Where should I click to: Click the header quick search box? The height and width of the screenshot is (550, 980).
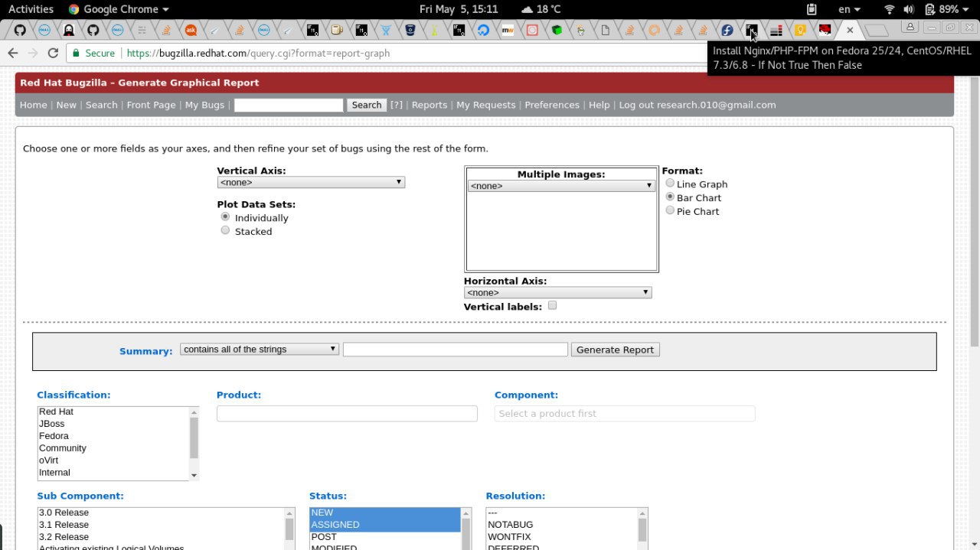point(289,105)
